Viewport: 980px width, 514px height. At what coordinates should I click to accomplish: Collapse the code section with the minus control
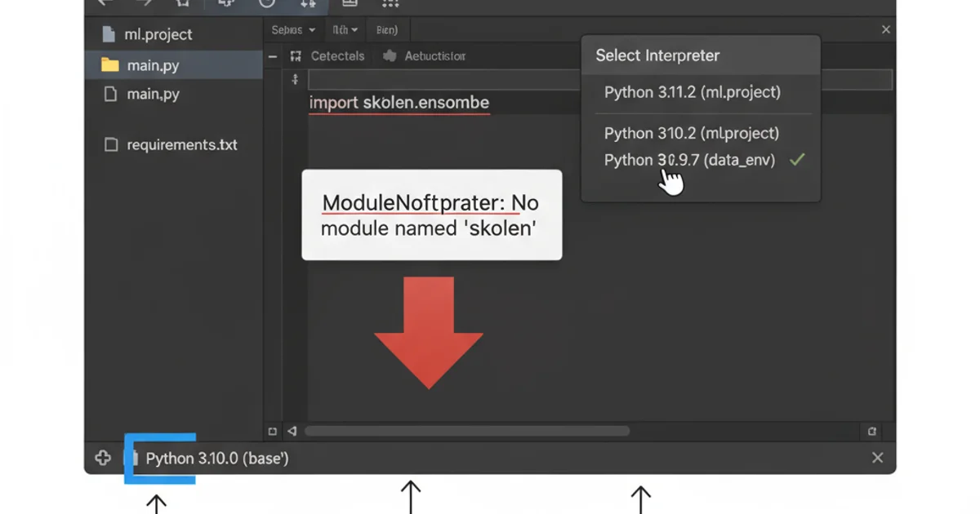[x=273, y=56]
